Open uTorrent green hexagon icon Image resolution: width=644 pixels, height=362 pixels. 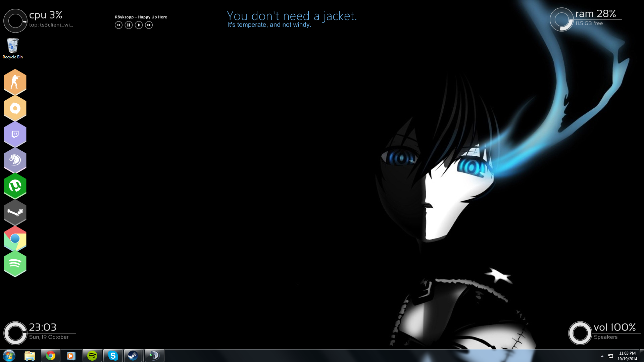point(15,186)
